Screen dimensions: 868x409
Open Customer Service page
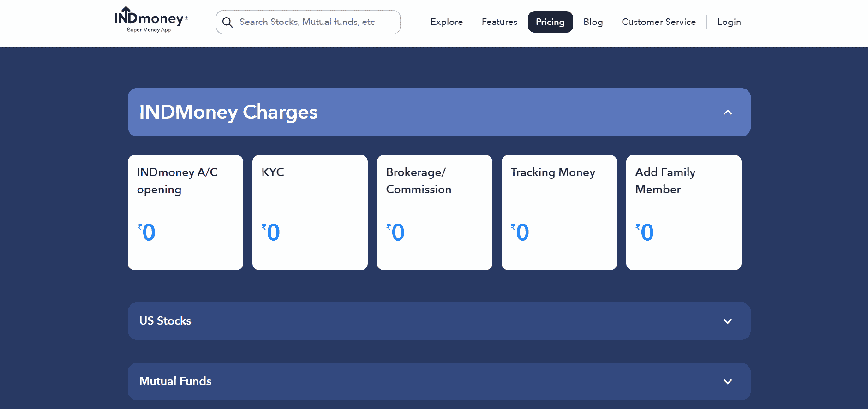pos(658,22)
